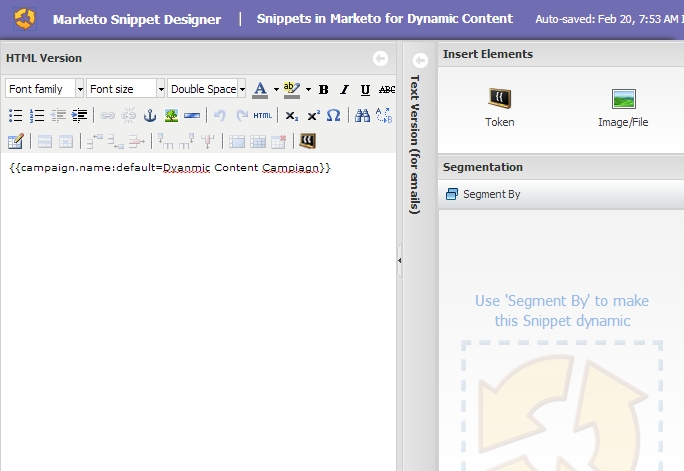
Task: Insert table column after
Action: pyautogui.click(x=186, y=141)
